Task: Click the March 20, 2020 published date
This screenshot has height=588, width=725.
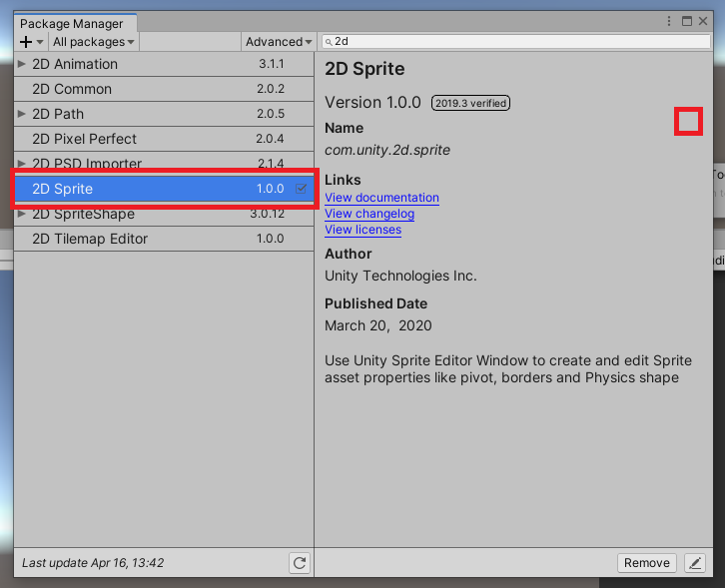Action: (378, 325)
